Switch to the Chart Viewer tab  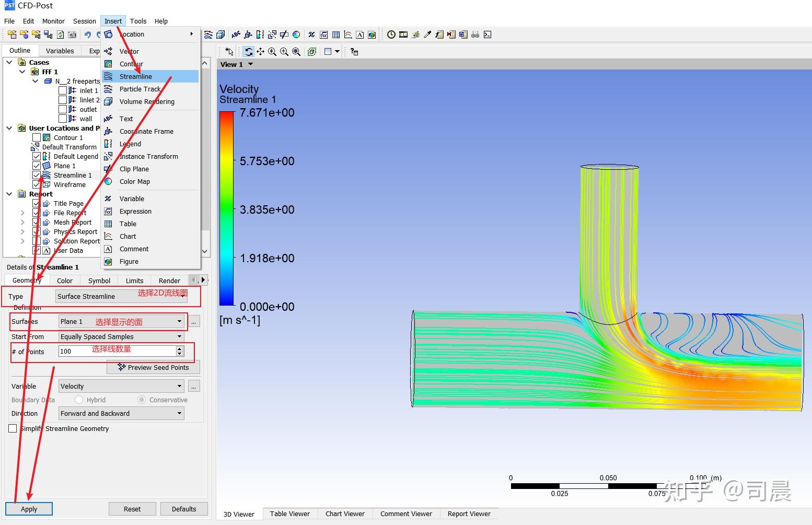click(345, 514)
